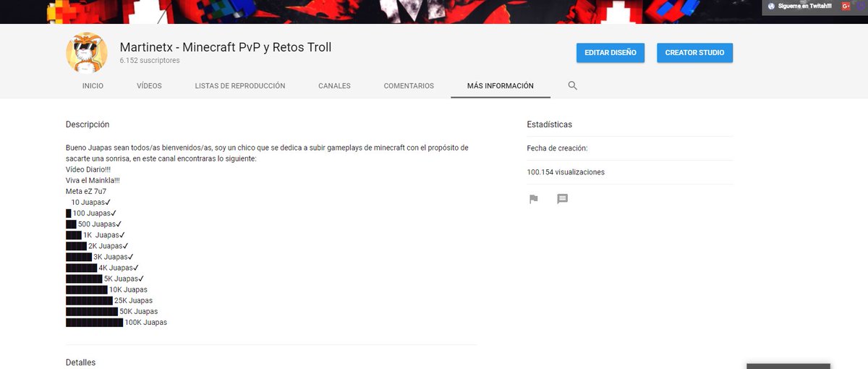Click the 100.154 visualizaciones text
868x369 pixels.
pos(566,172)
